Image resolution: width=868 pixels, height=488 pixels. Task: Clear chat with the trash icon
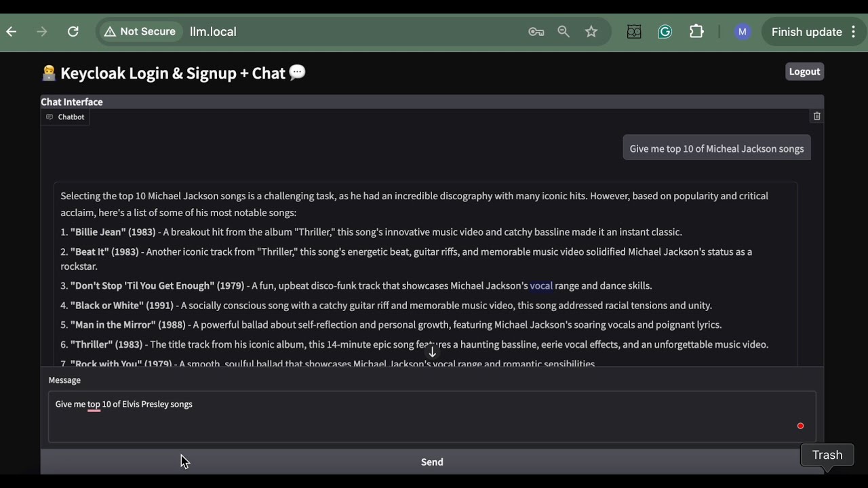click(817, 117)
